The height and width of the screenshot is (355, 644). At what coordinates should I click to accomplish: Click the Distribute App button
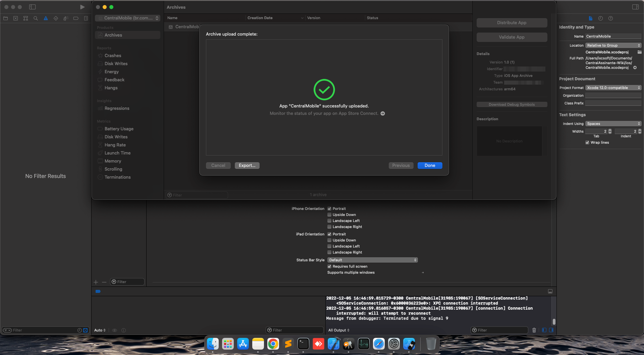512,23
